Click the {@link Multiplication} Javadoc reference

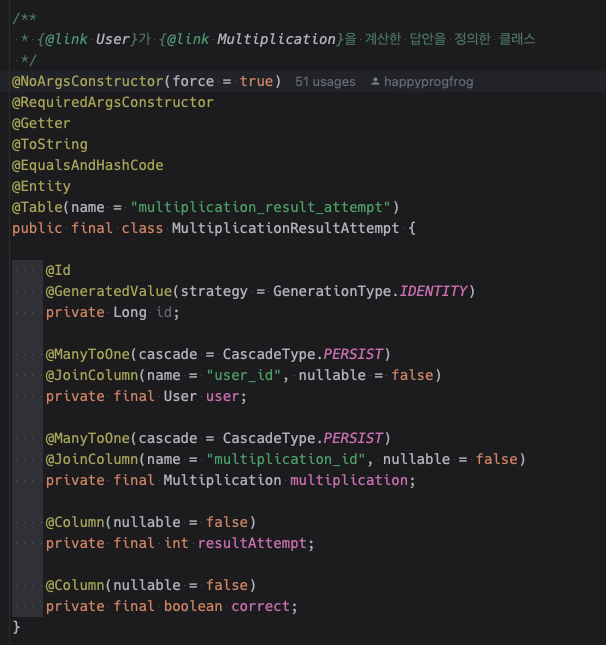[x=251, y=39]
